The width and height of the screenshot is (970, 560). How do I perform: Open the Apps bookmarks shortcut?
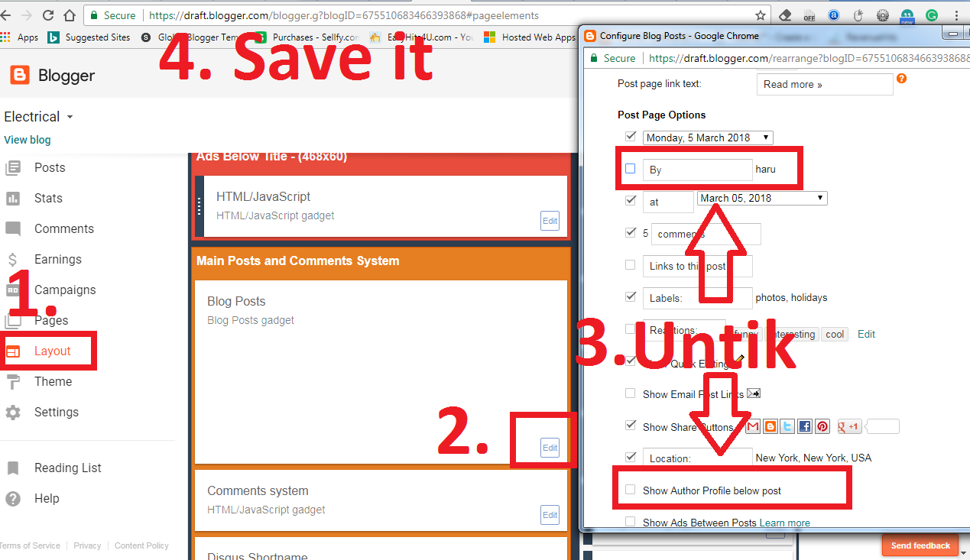tap(21, 37)
